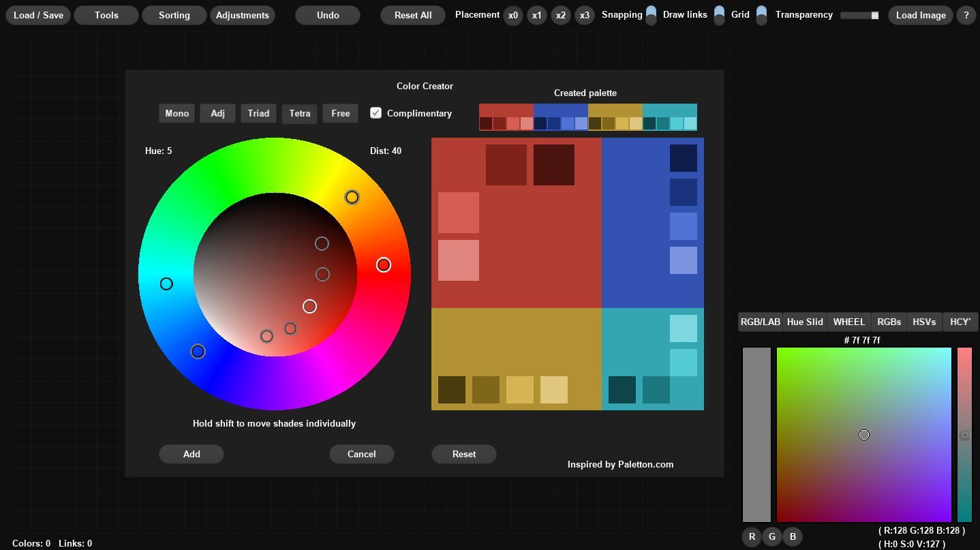Toggle the Snapping switch

pos(651,15)
